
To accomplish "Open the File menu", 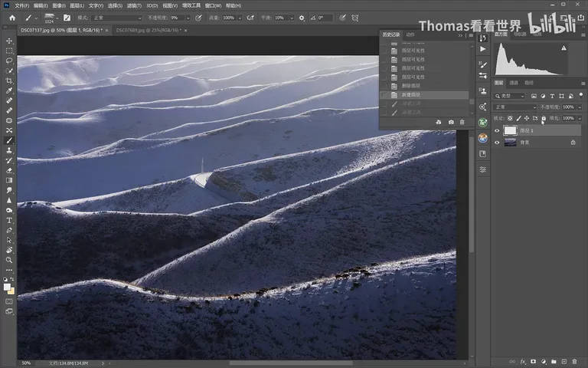I will click(x=21, y=5).
